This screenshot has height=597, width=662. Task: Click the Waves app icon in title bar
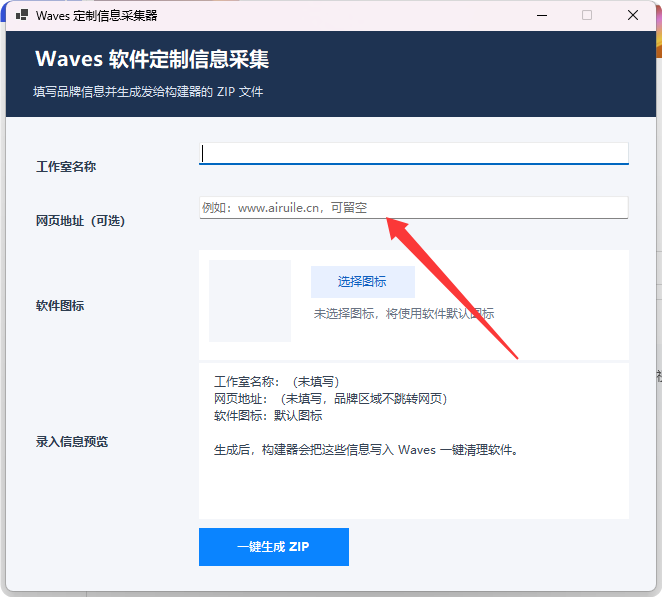click(22, 15)
